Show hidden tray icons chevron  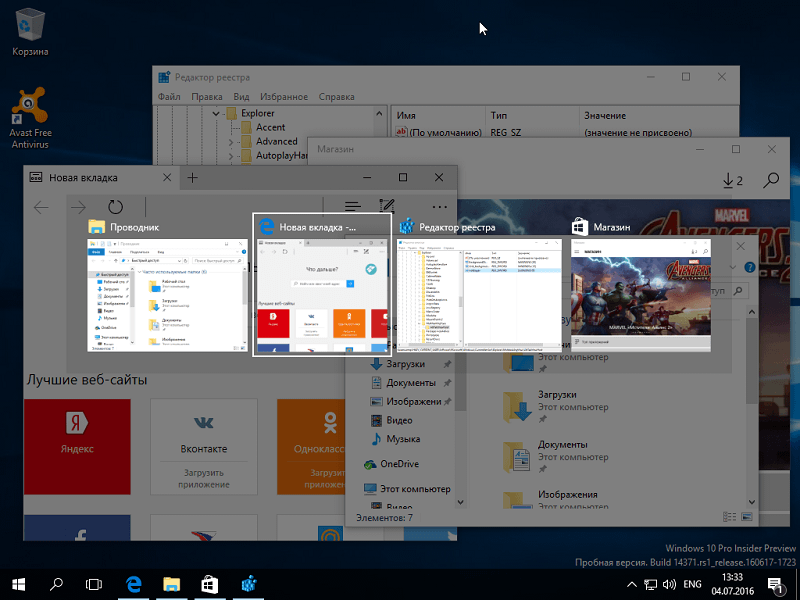(632, 585)
